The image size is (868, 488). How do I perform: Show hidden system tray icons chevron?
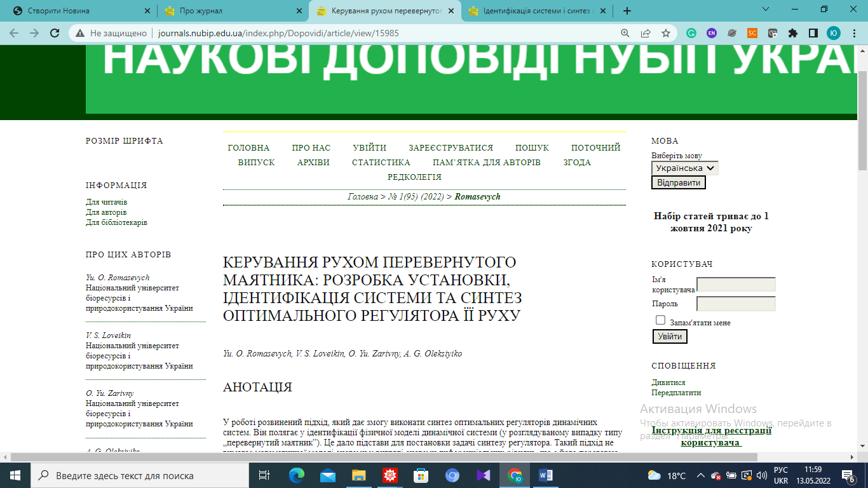(x=700, y=475)
